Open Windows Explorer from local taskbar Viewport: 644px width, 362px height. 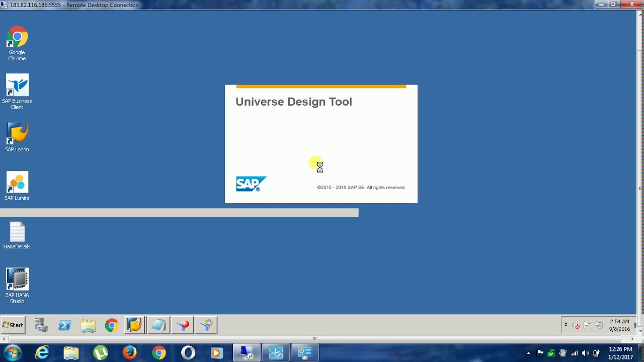point(71,353)
